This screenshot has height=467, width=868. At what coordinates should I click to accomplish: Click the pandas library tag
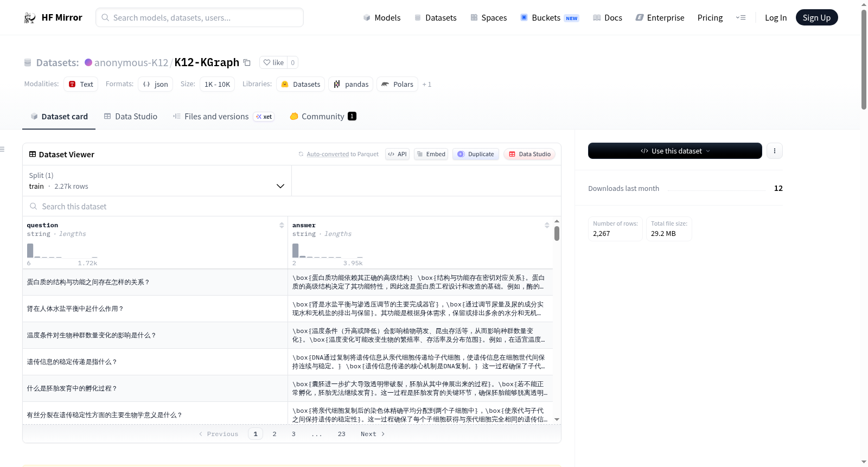click(350, 84)
